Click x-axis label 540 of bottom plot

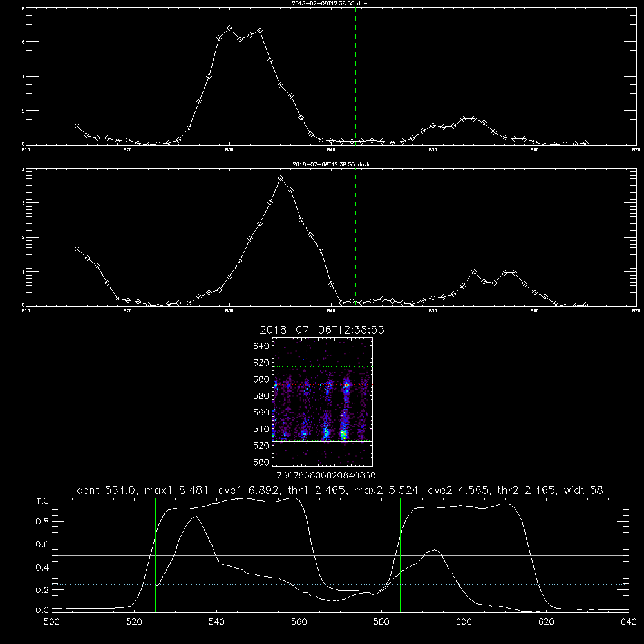pyautogui.click(x=216, y=622)
